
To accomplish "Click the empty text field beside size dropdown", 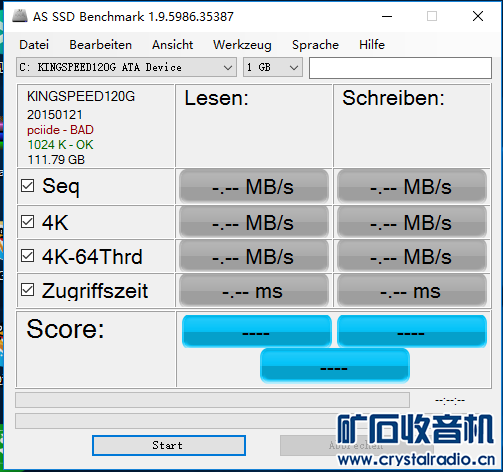I will coord(400,68).
